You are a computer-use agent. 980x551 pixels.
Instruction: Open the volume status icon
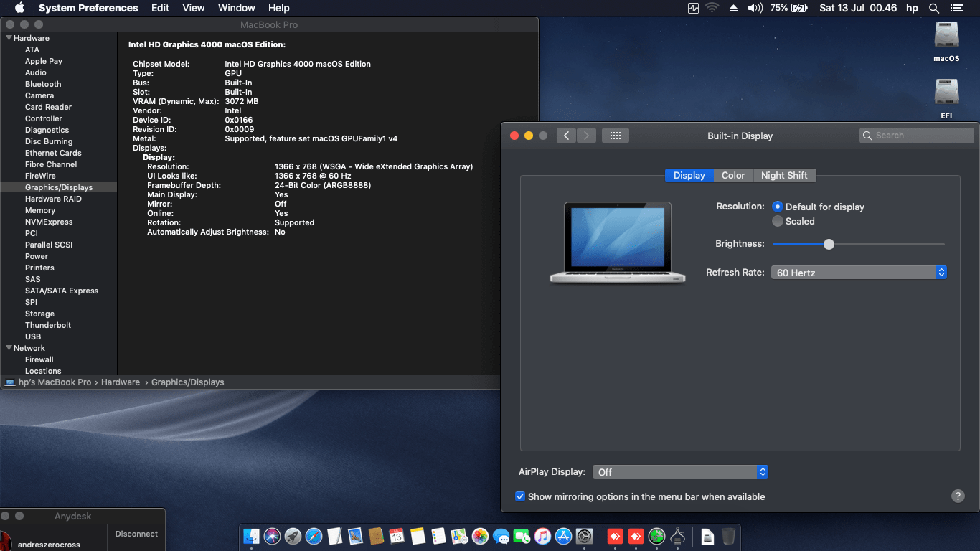click(x=754, y=9)
